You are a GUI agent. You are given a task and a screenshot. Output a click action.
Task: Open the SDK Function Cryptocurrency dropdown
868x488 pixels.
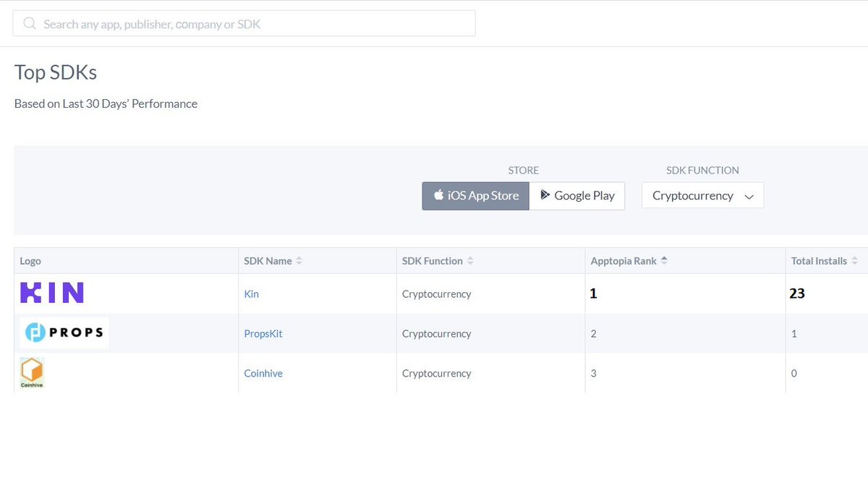[702, 196]
